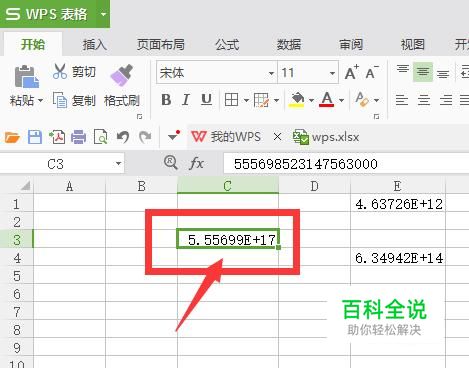Open print preview
Screen dimensions: 469x368
101,137
